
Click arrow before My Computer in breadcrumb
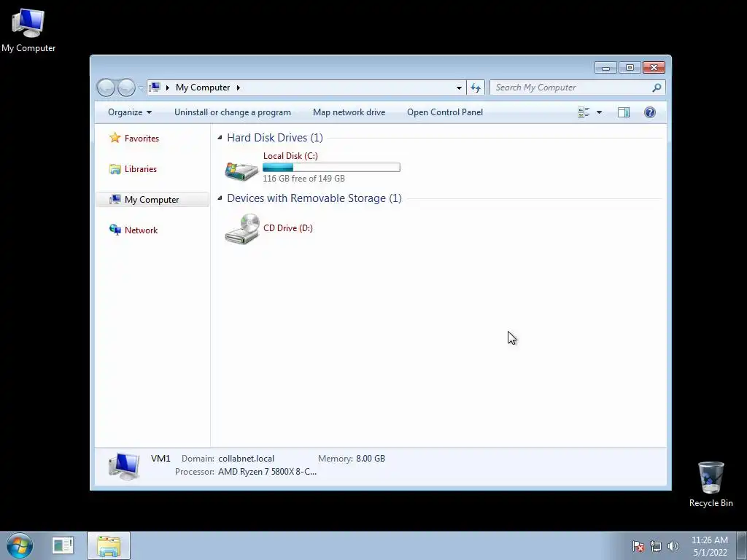coord(167,87)
